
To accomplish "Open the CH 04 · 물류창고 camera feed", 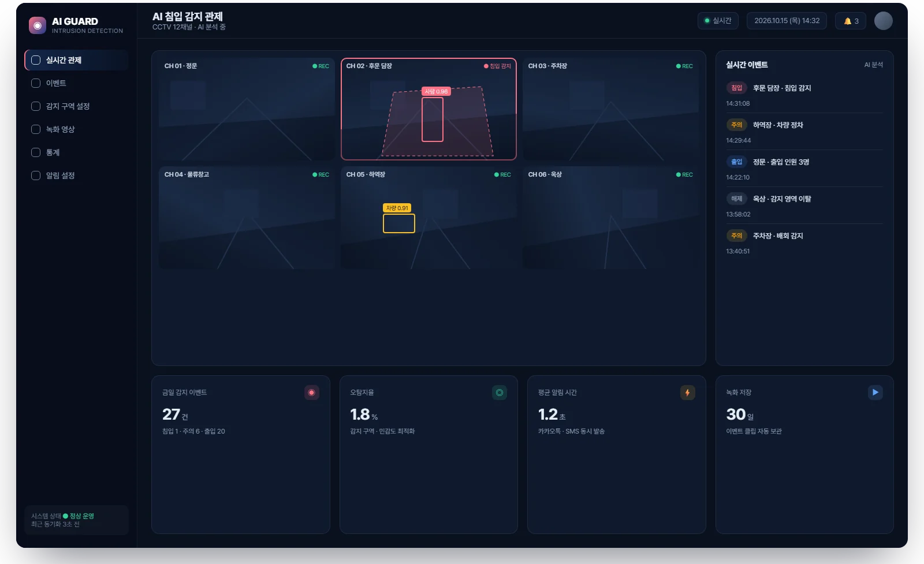I will pyautogui.click(x=247, y=218).
